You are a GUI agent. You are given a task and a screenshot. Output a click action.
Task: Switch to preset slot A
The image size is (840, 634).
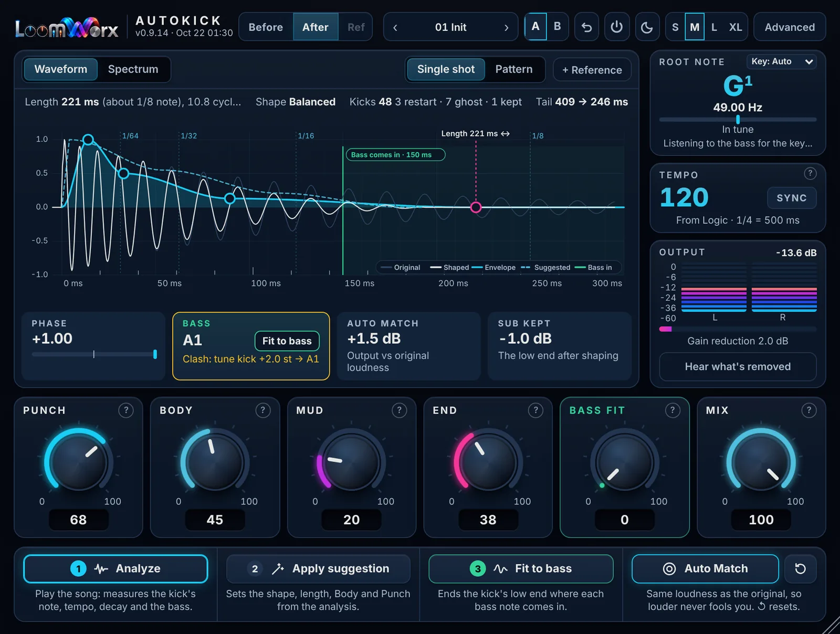click(x=535, y=27)
